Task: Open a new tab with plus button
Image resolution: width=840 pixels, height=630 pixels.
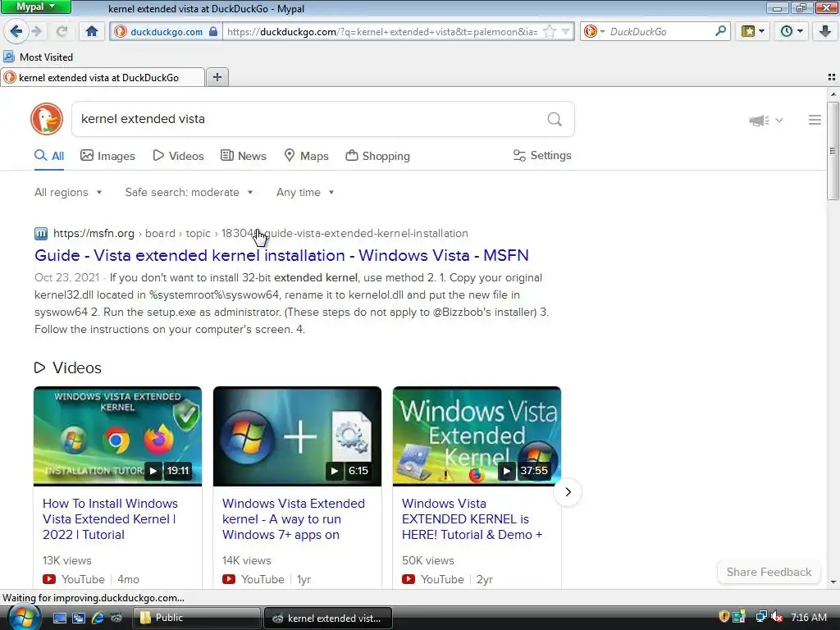Action: (x=217, y=77)
